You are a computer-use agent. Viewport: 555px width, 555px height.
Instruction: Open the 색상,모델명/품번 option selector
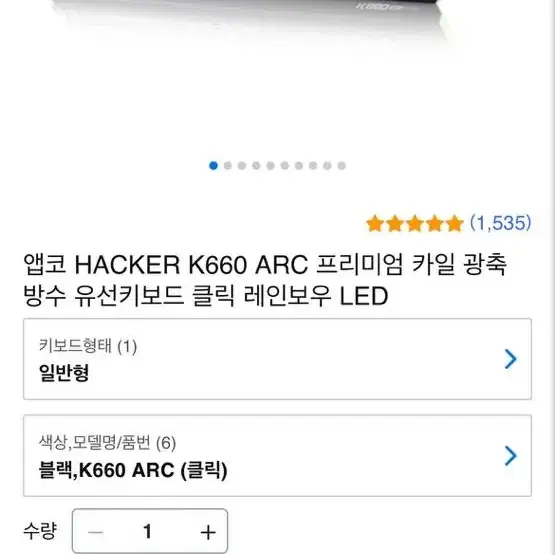pyautogui.click(x=277, y=455)
